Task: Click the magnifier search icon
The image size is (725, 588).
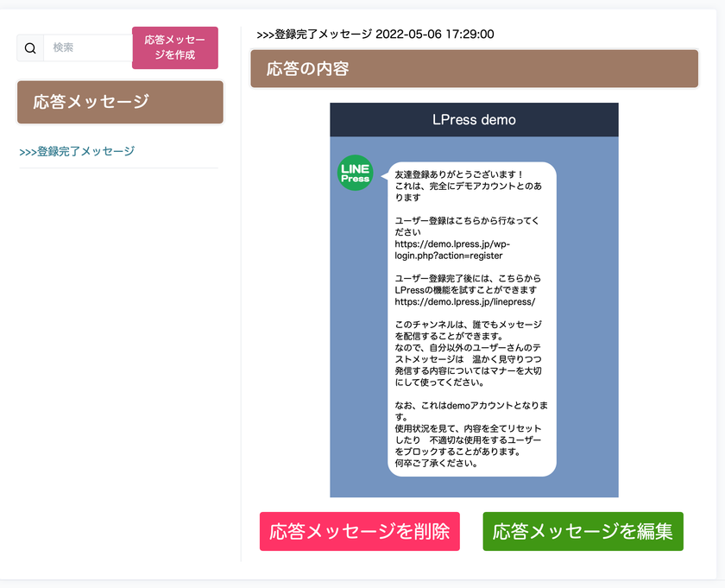Action: coord(30,47)
